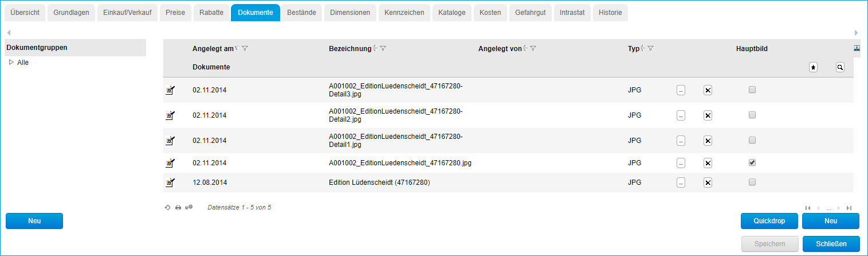Click the filter icon next to Angelegt am
868x256 pixels.
click(245, 49)
